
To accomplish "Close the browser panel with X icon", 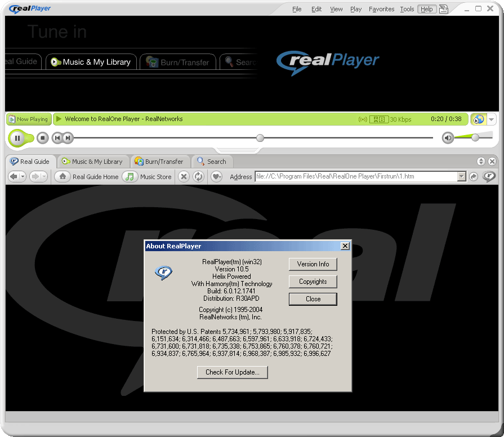I will 492,161.
